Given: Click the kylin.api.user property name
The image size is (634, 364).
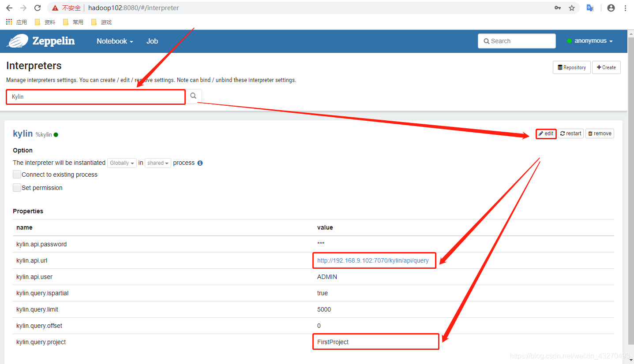Looking at the screenshot, I should 34,277.
